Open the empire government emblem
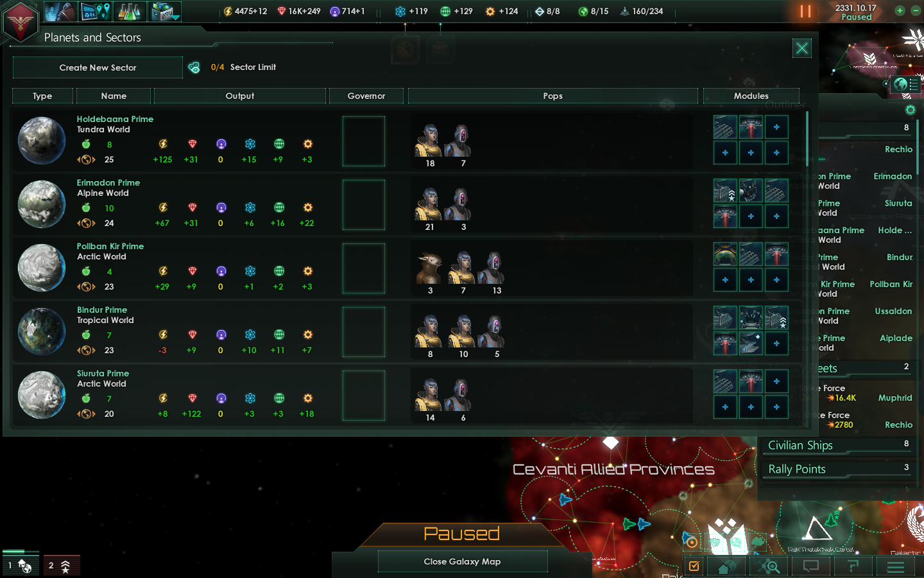The width and height of the screenshot is (924, 578). [21, 22]
